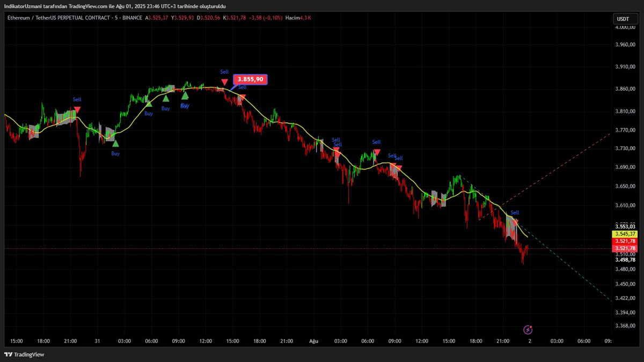Screen dimensions: 644x362
Task: Click the Hacim 4,3 K volume readout
Action: coord(297,18)
